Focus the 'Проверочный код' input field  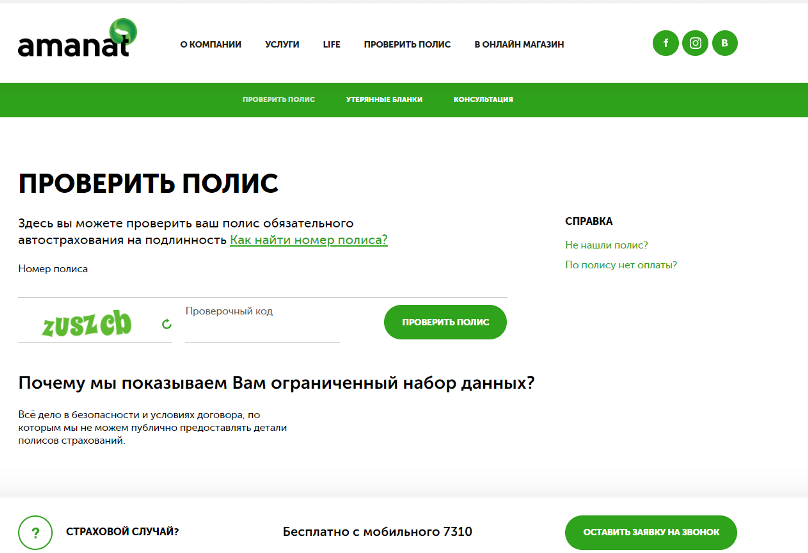[262, 328]
